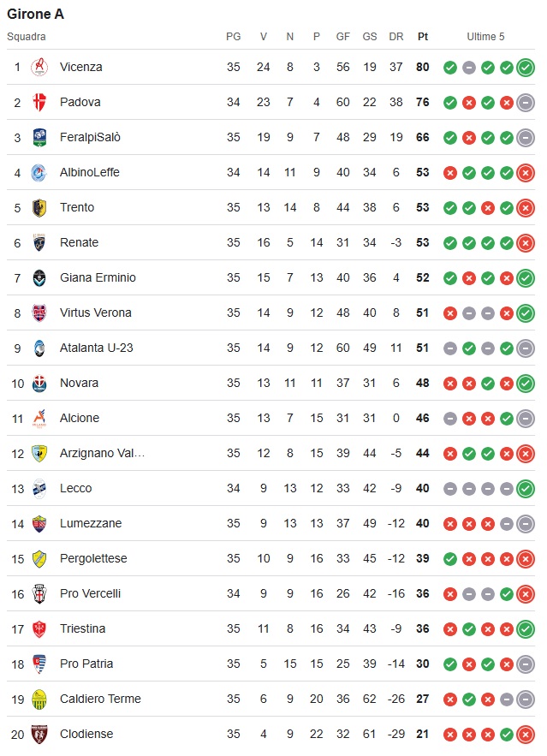Sort standings by PG column header
The image size is (547, 756).
233,37
